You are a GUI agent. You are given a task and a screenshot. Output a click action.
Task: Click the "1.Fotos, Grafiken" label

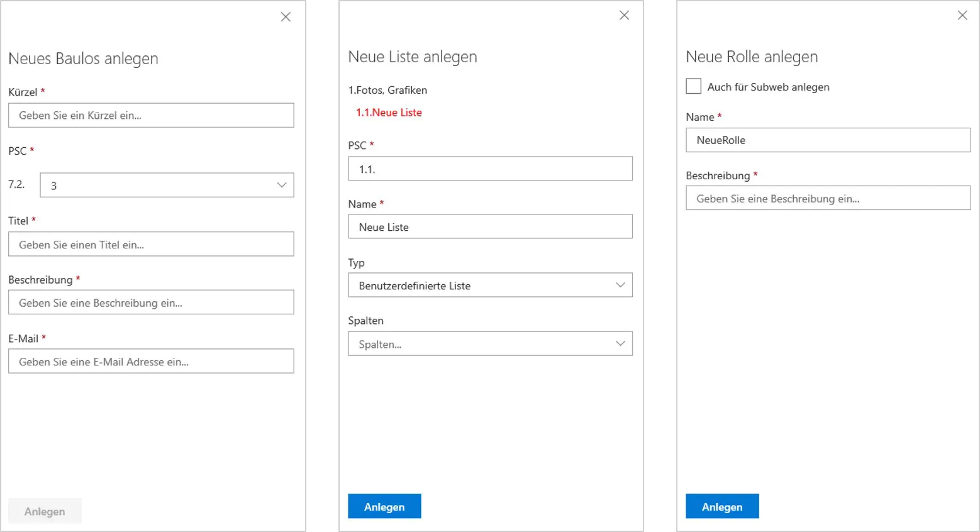tap(387, 90)
